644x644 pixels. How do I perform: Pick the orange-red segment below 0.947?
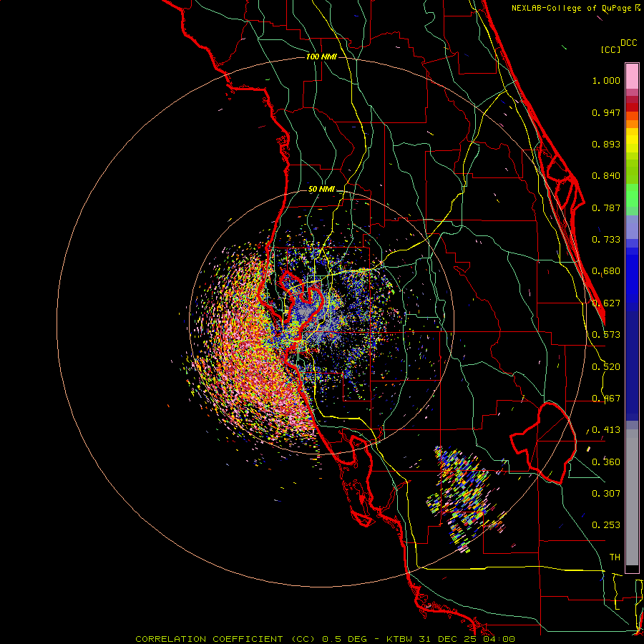632,116
